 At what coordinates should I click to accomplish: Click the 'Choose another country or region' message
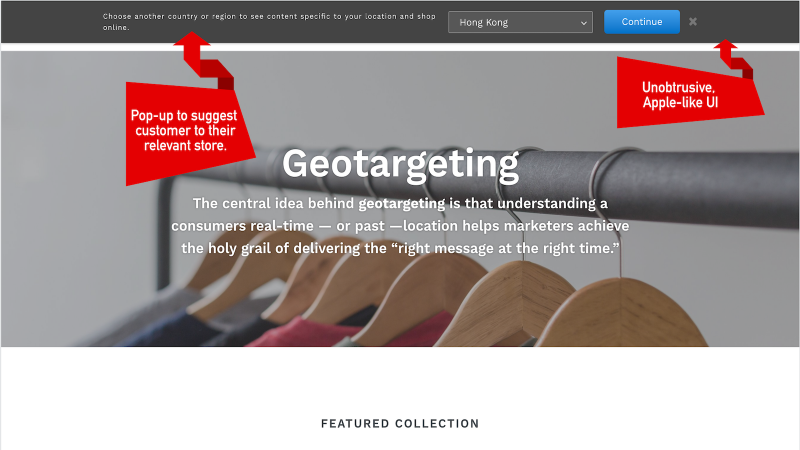pyautogui.click(x=269, y=22)
